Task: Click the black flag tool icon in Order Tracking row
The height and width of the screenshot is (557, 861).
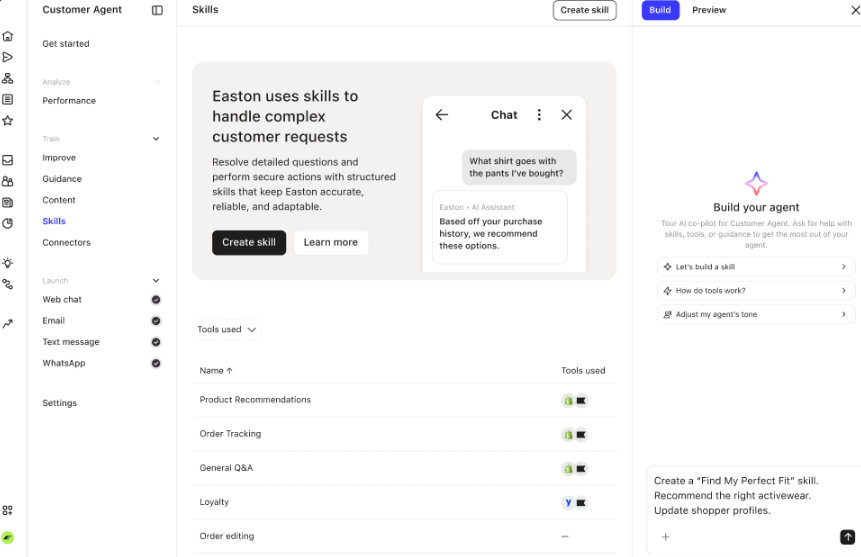Action: click(x=581, y=435)
